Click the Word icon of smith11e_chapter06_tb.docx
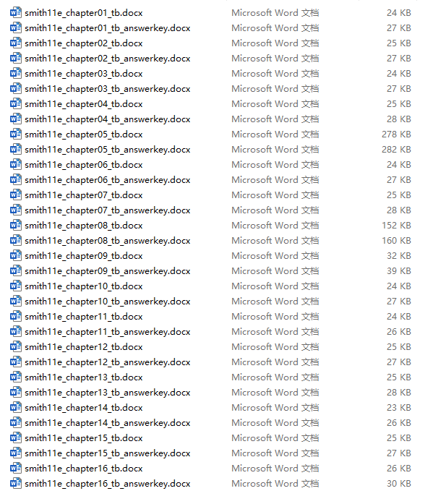This screenshot has height=504, width=446. (16, 165)
